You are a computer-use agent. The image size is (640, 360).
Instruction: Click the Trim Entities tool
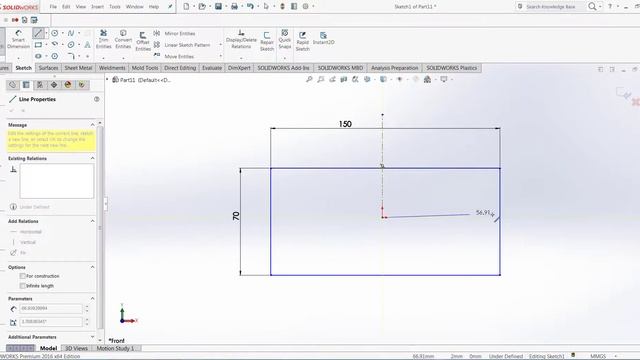pos(104,39)
